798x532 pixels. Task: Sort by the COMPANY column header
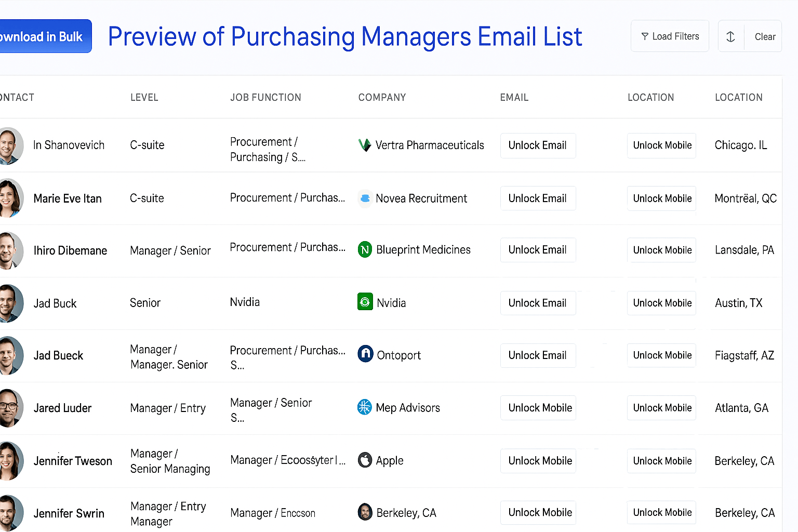(x=382, y=97)
